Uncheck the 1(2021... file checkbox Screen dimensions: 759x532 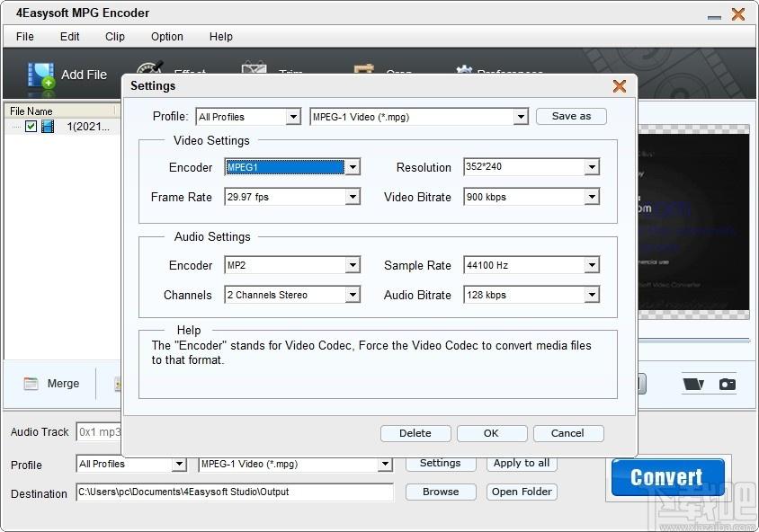coord(31,127)
